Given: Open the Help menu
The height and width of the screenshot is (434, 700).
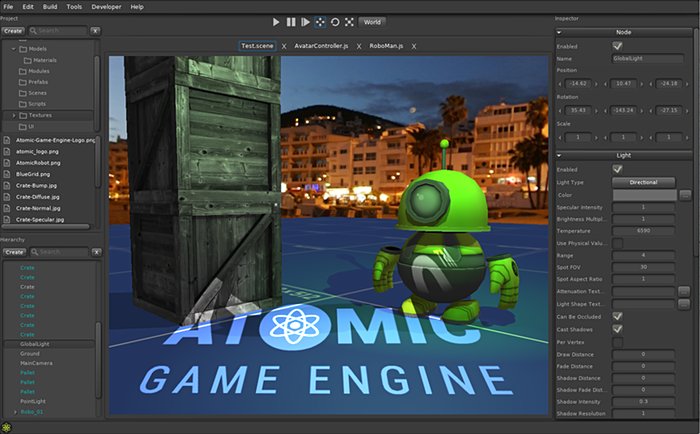Looking at the screenshot, I should click(x=137, y=7).
